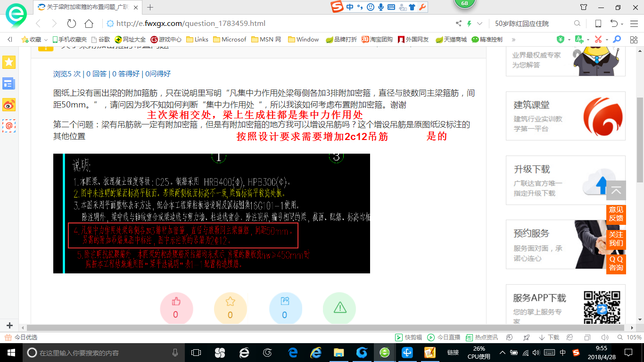The height and width of the screenshot is (362, 644).
Task: Click the Cortana taskbar search box
Action: click(104, 353)
